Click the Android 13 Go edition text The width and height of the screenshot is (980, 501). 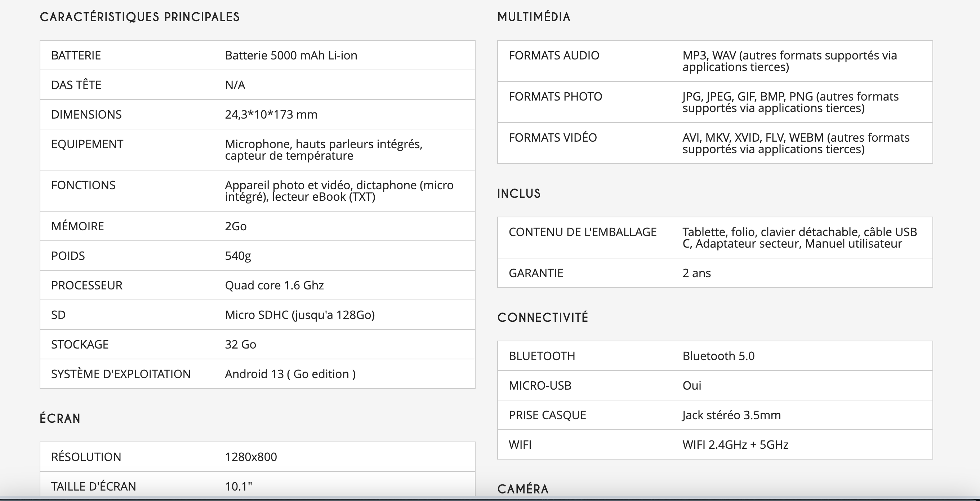[x=290, y=374]
